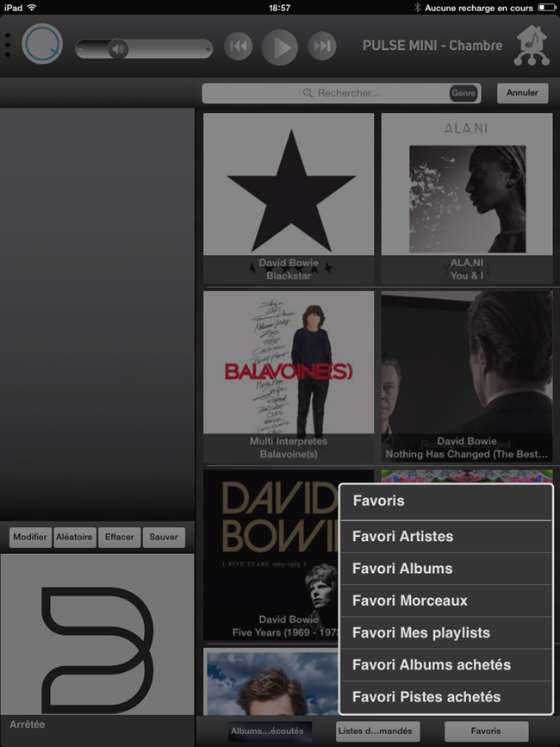The height and width of the screenshot is (747, 560).
Task: Select Favoris menu header
Action: [x=446, y=501]
